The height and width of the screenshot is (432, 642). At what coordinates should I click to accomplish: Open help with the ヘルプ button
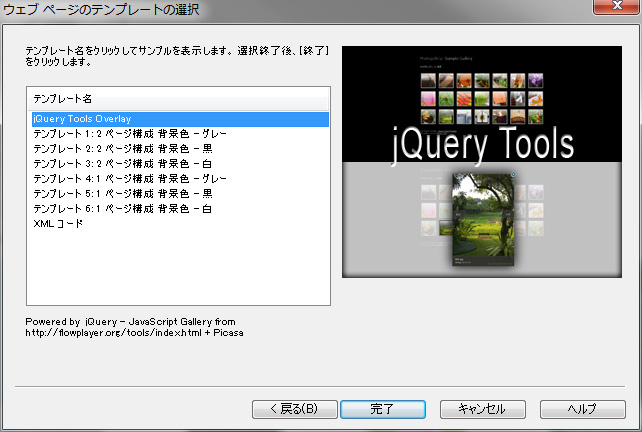(x=583, y=409)
